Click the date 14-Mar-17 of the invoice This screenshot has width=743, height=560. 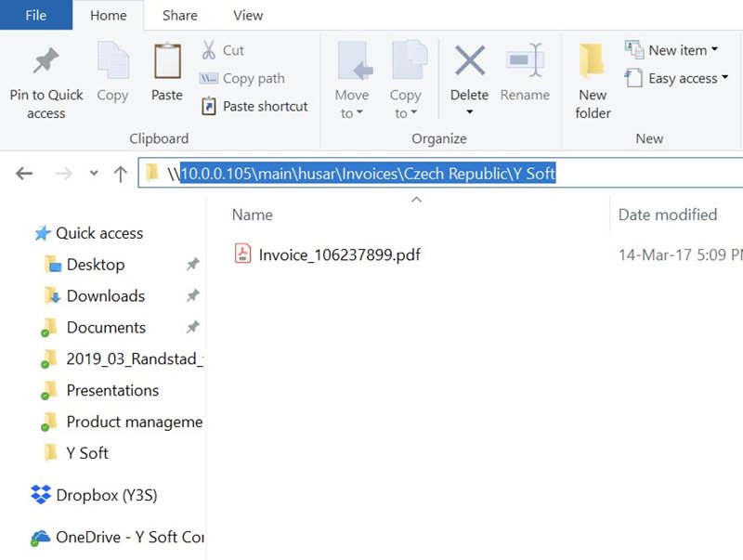[x=655, y=254]
